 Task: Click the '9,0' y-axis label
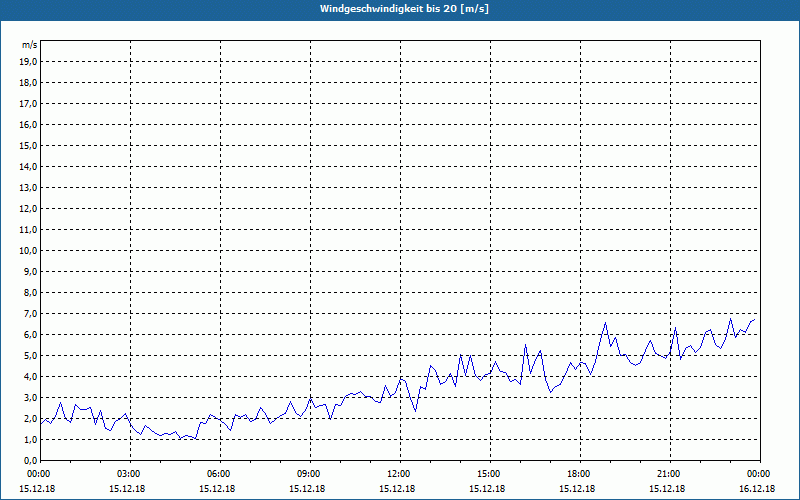(30, 271)
